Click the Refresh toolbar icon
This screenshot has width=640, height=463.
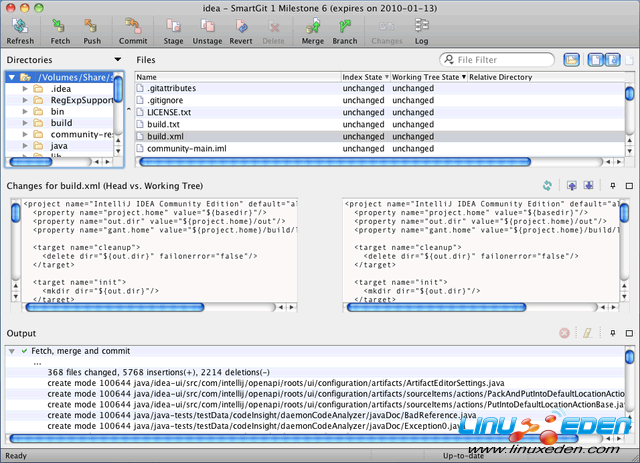pos(19,26)
